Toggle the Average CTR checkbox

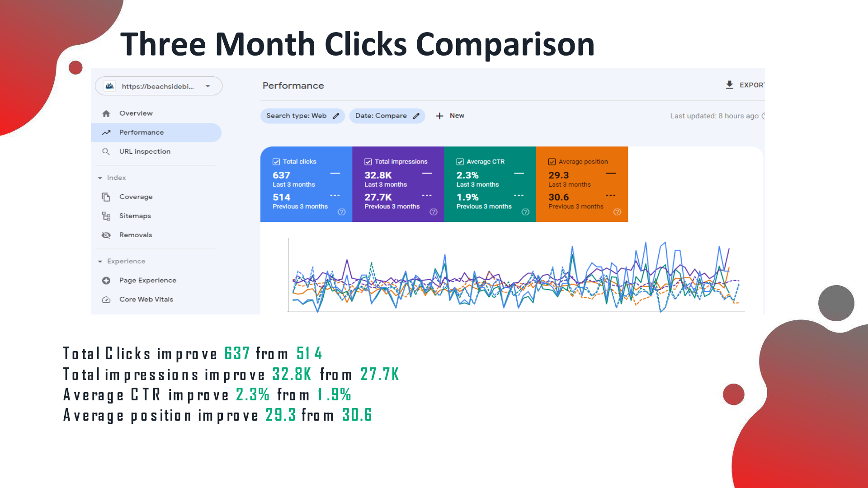pos(460,162)
